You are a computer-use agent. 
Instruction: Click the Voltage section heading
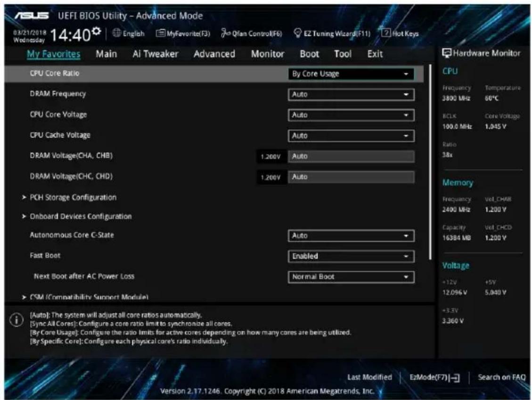[x=456, y=266]
